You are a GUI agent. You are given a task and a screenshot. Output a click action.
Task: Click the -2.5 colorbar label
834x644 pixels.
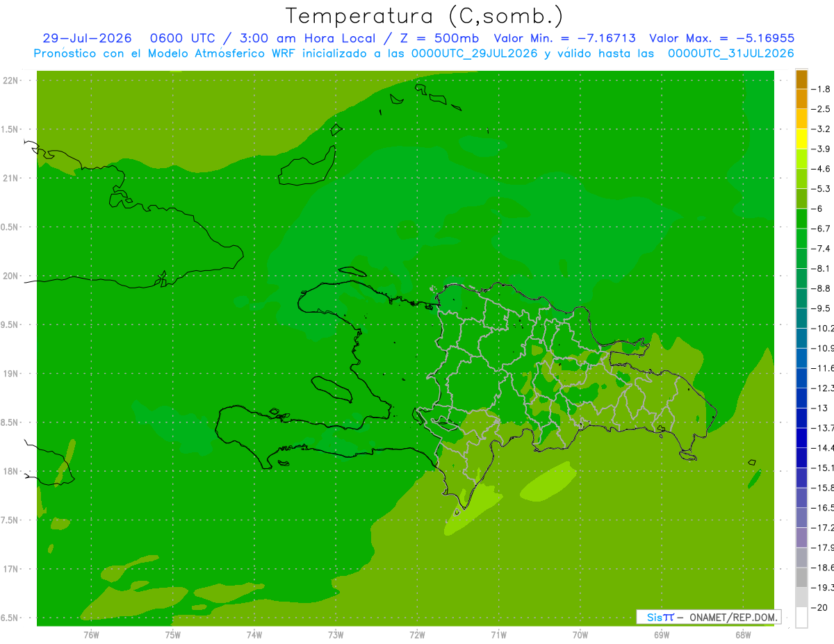[821, 109]
